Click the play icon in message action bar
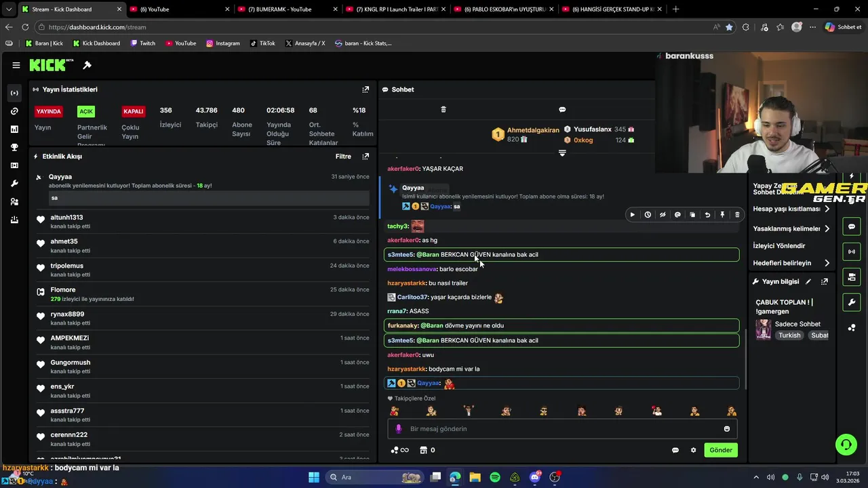The height and width of the screenshot is (488, 868). tap(633, 215)
